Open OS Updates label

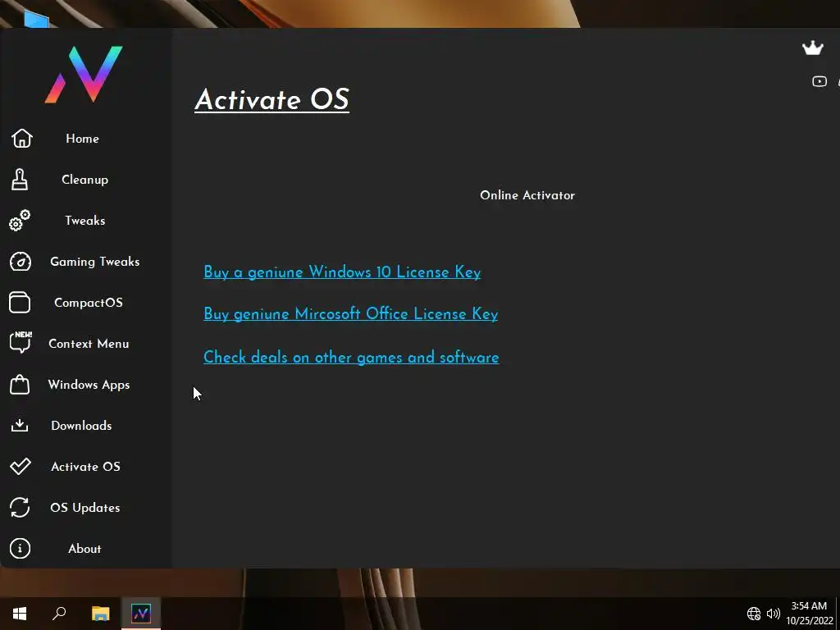point(84,507)
